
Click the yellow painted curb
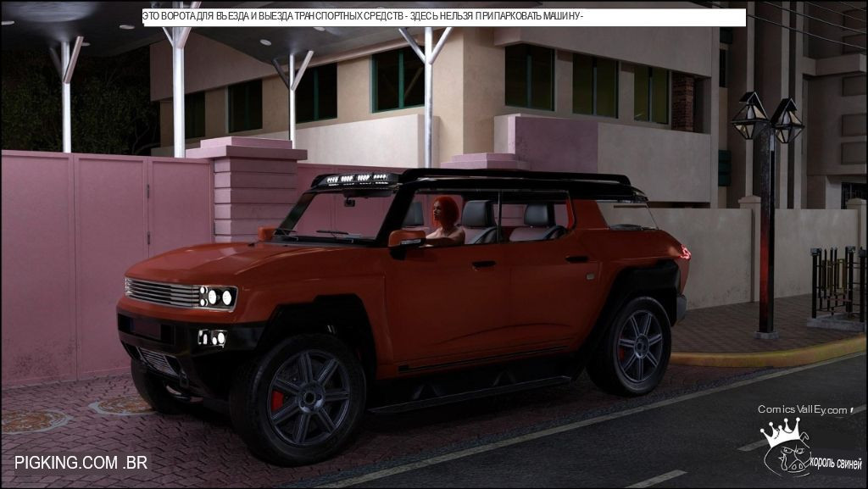coord(763,353)
